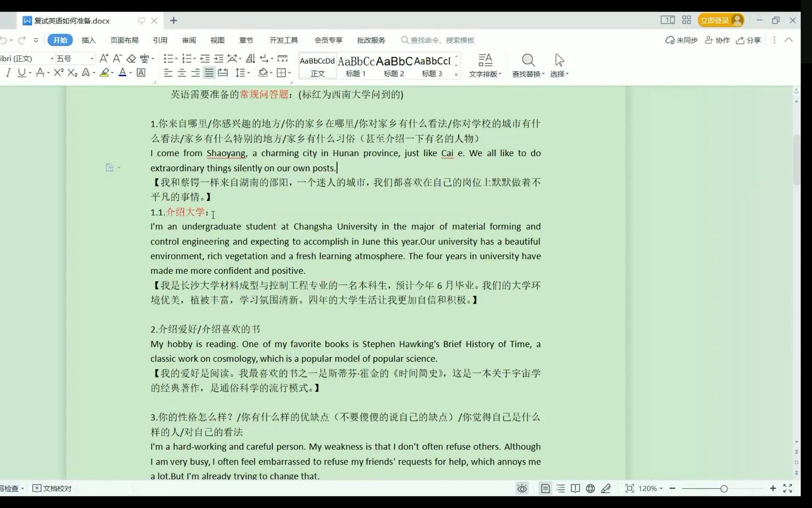This screenshot has height=508, width=812.
Task: Apply the 正文 style
Action: pos(317,66)
